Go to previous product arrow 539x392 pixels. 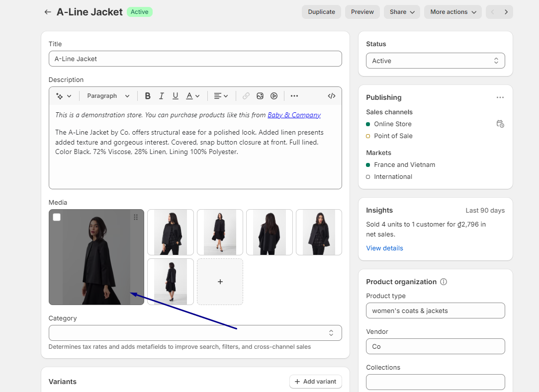click(493, 12)
